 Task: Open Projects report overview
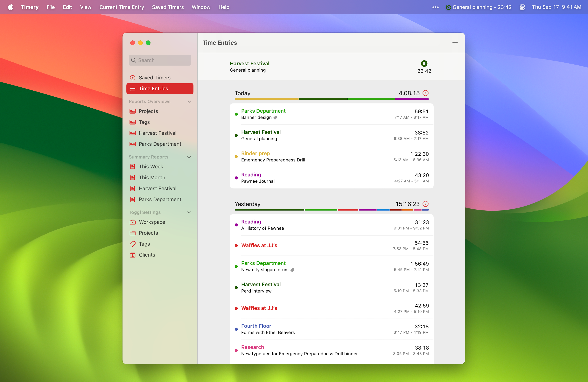pyautogui.click(x=160, y=111)
